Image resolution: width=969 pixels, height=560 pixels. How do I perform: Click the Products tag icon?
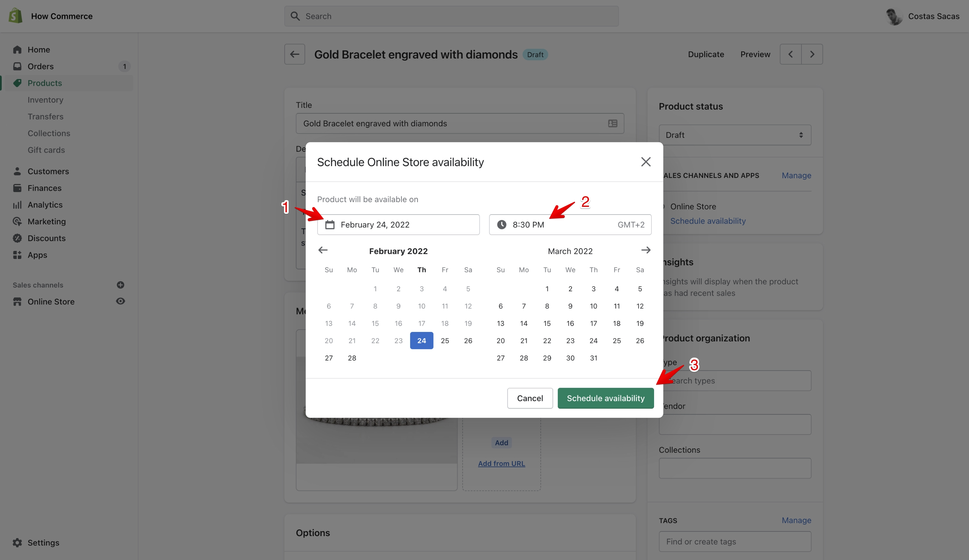click(17, 83)
